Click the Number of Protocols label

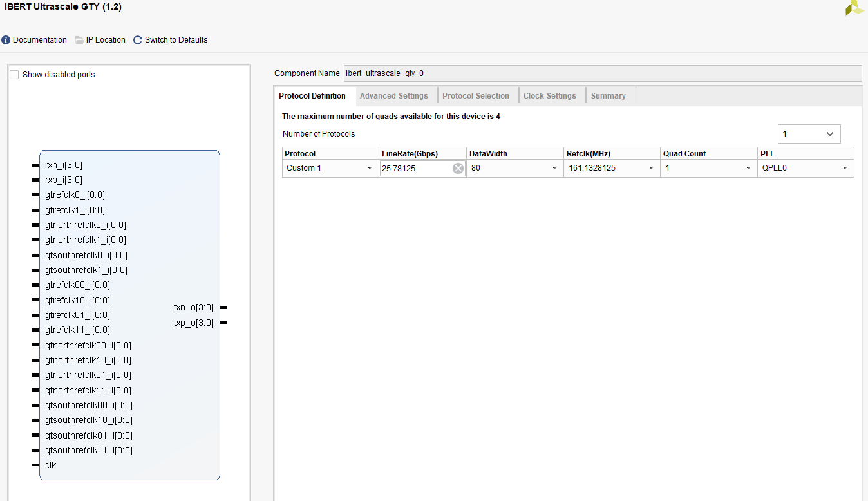319,134
